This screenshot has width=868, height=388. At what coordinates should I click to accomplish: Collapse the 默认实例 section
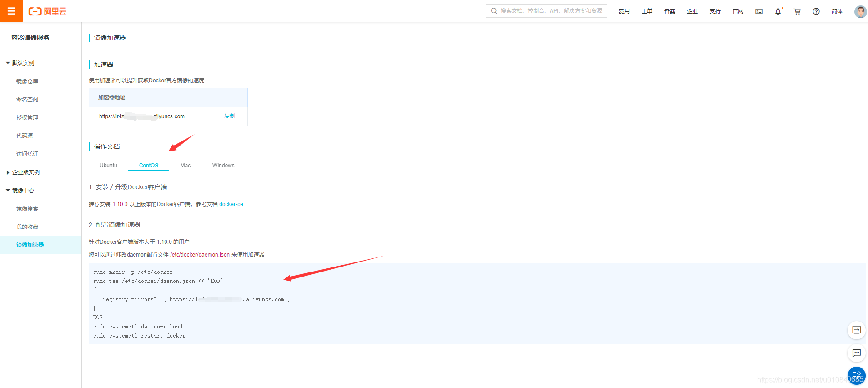click(20, 63)
